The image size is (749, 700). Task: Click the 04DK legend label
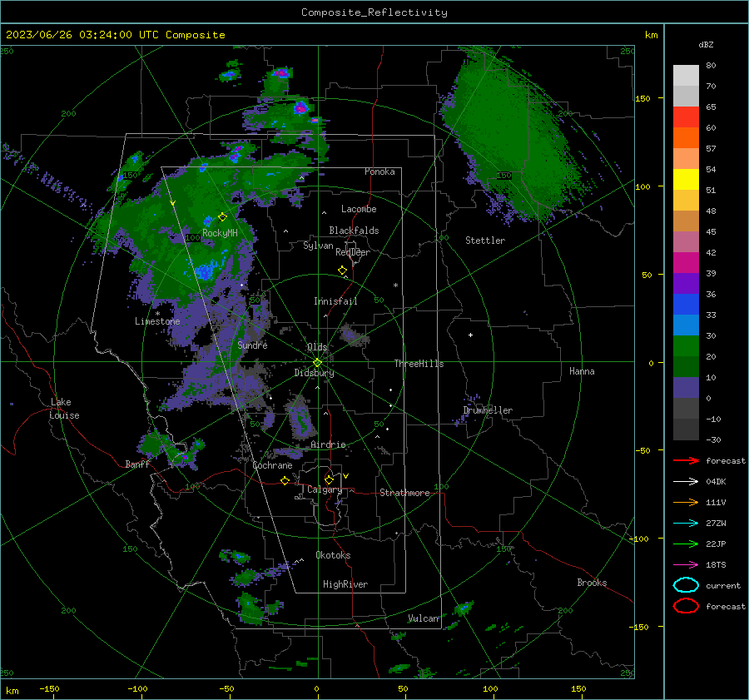(x=716, y=482)
